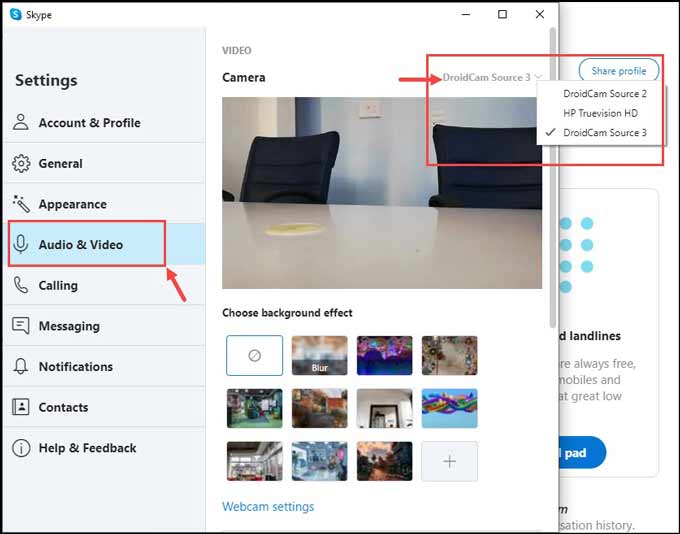Go to Notifications settings section
Viewport: 680px width, 534px height.
(104, 366)
